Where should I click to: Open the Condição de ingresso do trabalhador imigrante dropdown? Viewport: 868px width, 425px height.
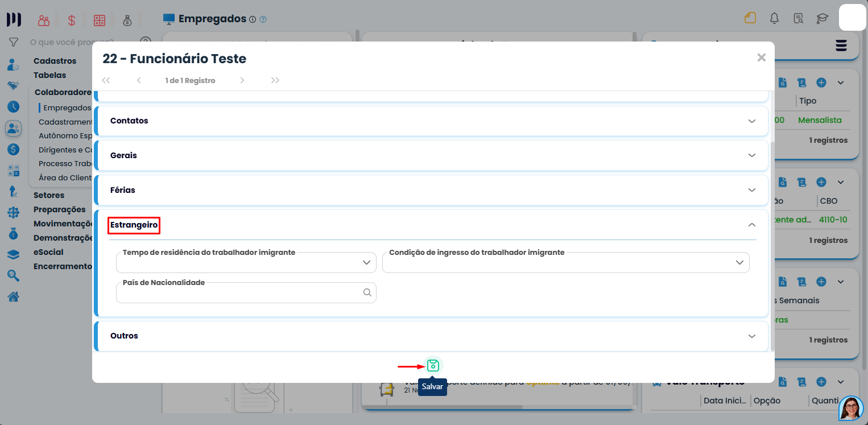(x=566, y=262)
